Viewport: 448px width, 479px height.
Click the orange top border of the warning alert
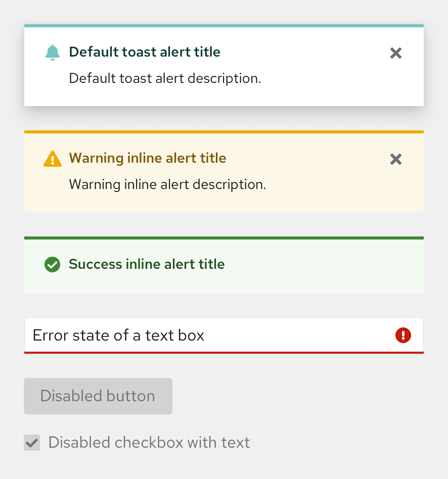(223, 132)
